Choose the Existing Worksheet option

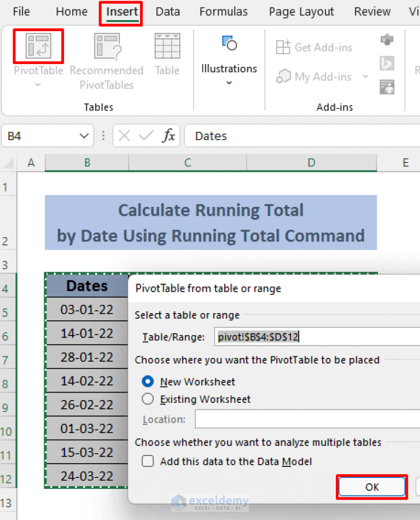[147, 399]
